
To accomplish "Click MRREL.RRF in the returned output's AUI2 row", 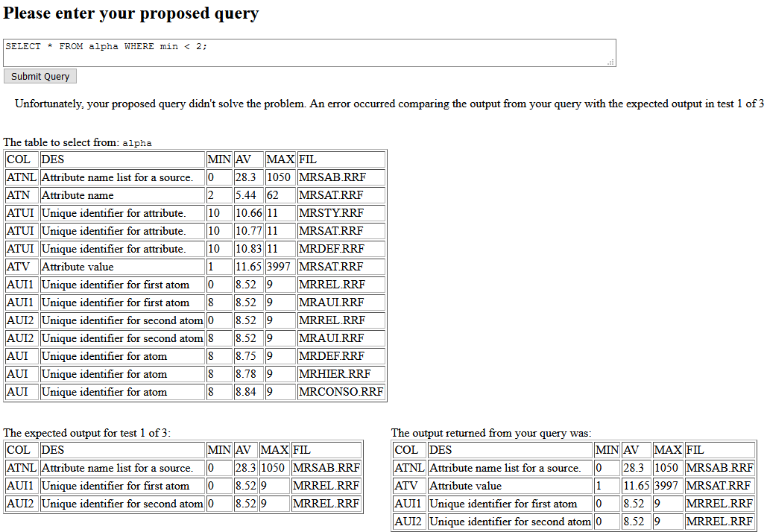I will [x=720, y=522].
